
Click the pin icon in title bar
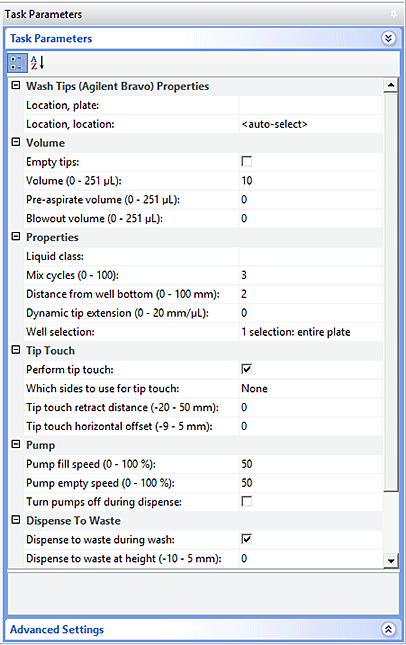point(393,14)
